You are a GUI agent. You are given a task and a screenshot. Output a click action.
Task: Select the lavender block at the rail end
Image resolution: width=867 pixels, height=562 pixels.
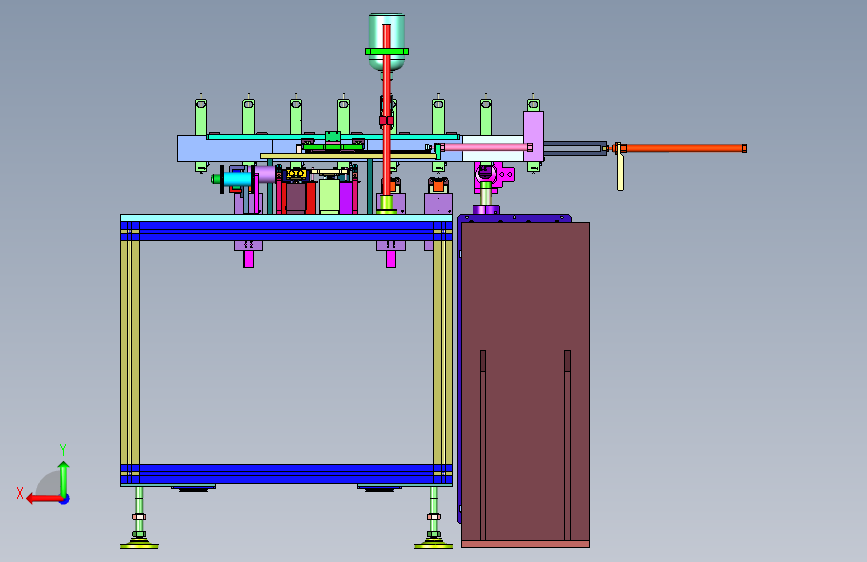click(x=533, y=136)
